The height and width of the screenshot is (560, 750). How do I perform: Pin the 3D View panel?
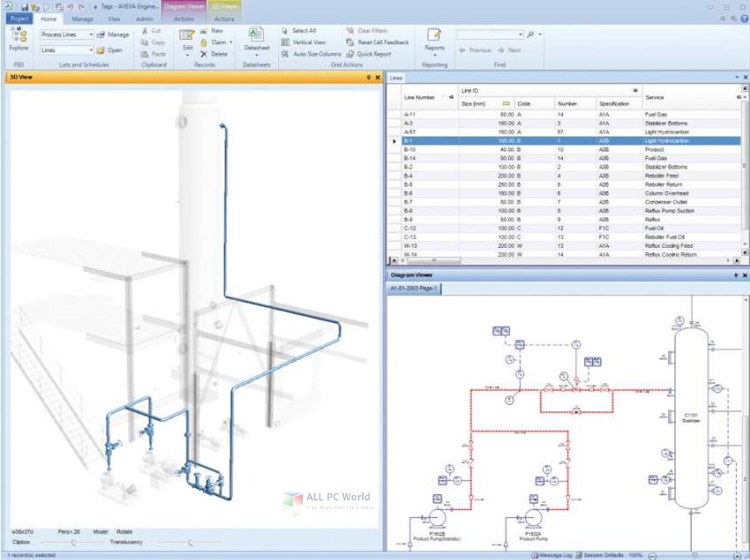(x=368, y=77)
